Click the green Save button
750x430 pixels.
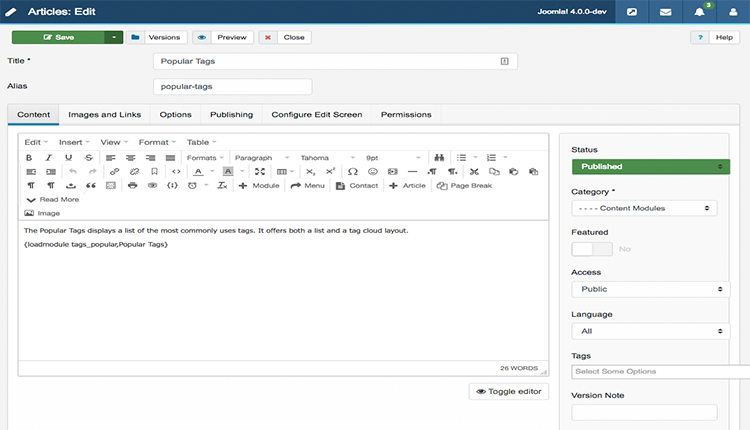coord(59,37)
